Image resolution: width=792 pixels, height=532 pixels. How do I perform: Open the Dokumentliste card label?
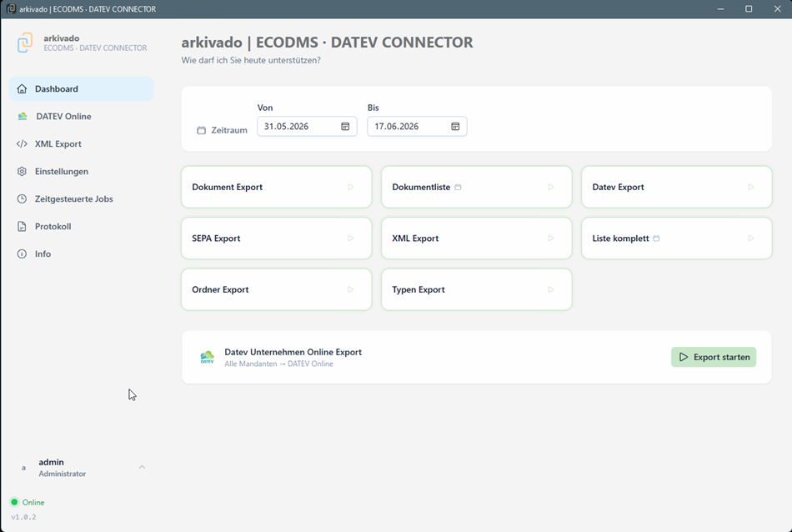[x=421, y=187]
